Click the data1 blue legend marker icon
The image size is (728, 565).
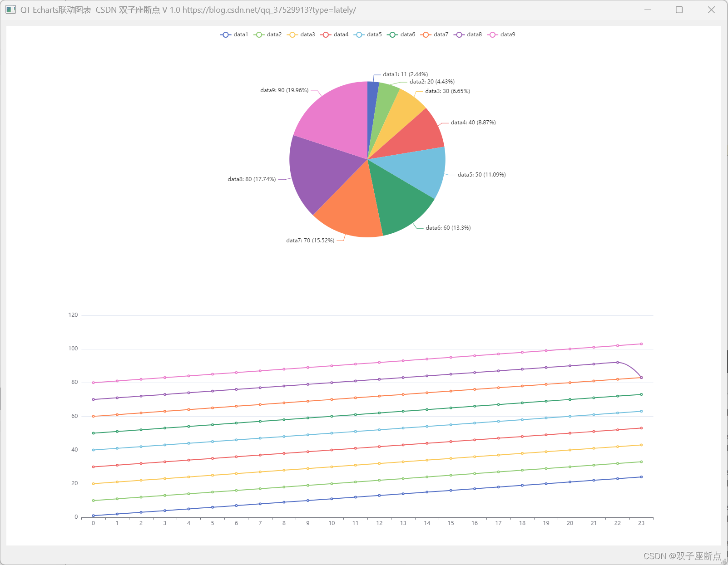[x=226, y=34]
